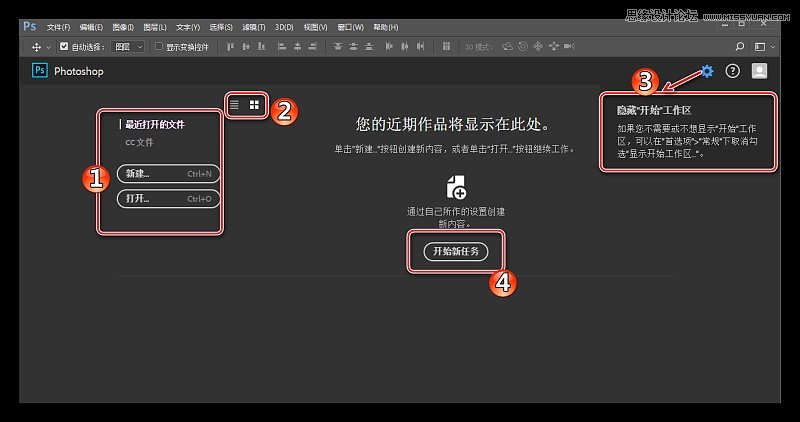This screenshot has height=422, width=800.
Task: Click the Ps application icon in title bar
Action: [30, 26]
